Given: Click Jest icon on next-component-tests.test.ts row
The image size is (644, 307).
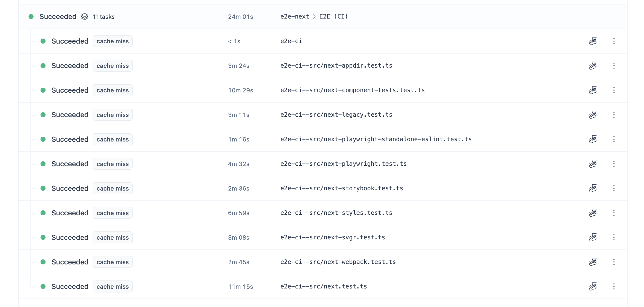Looking at the screenshot, I should (x=593, y=90).
